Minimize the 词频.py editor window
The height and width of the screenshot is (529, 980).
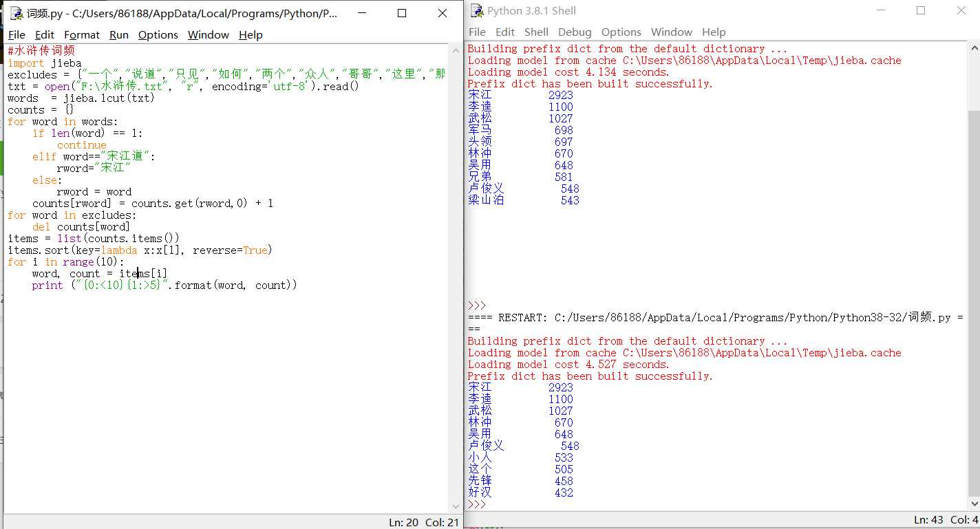coord(362,13)
